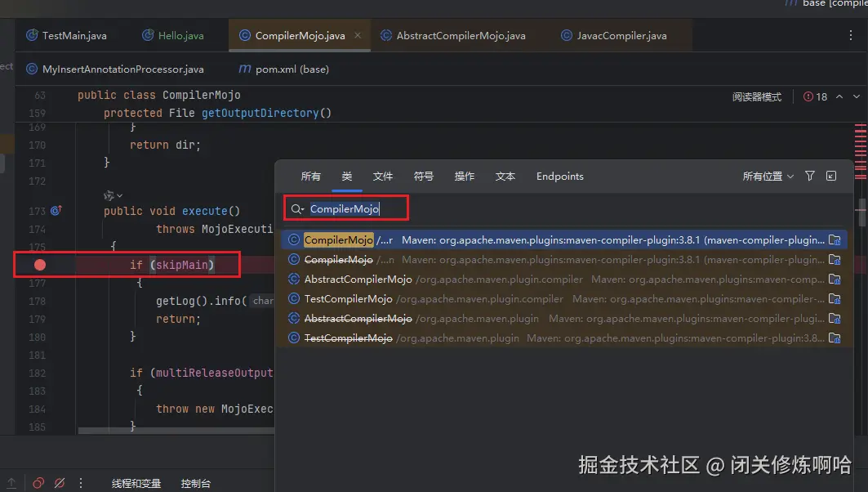
Task: Open the TestMain.java editor tab
Action: point(66,35)
